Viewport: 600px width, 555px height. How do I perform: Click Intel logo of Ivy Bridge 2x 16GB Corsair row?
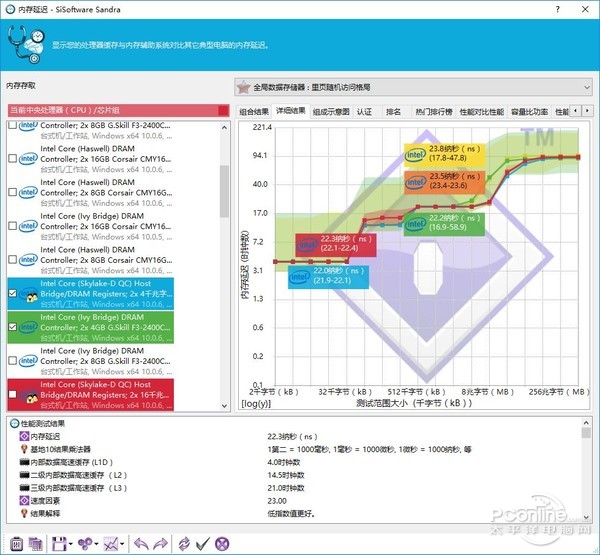(28, 226)
